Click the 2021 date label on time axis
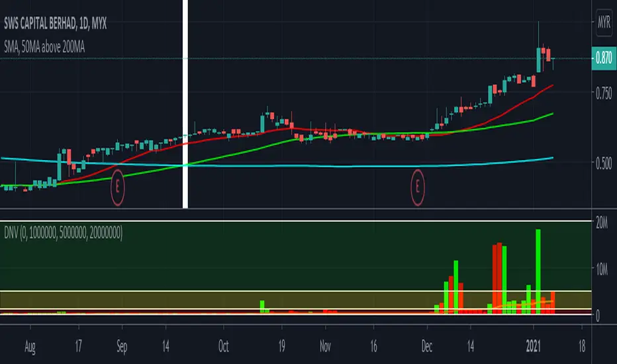The width and height of the screenshot is (617, 364). 533,347
